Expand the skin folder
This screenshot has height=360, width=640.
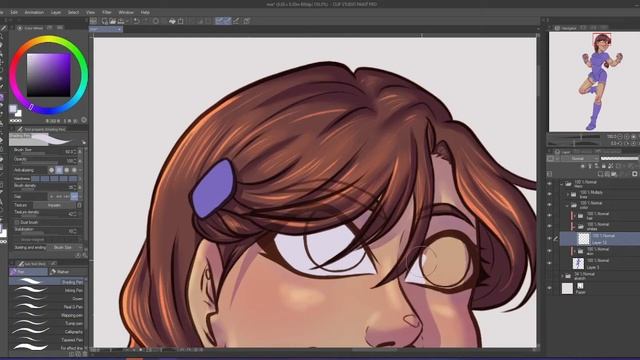575,251
